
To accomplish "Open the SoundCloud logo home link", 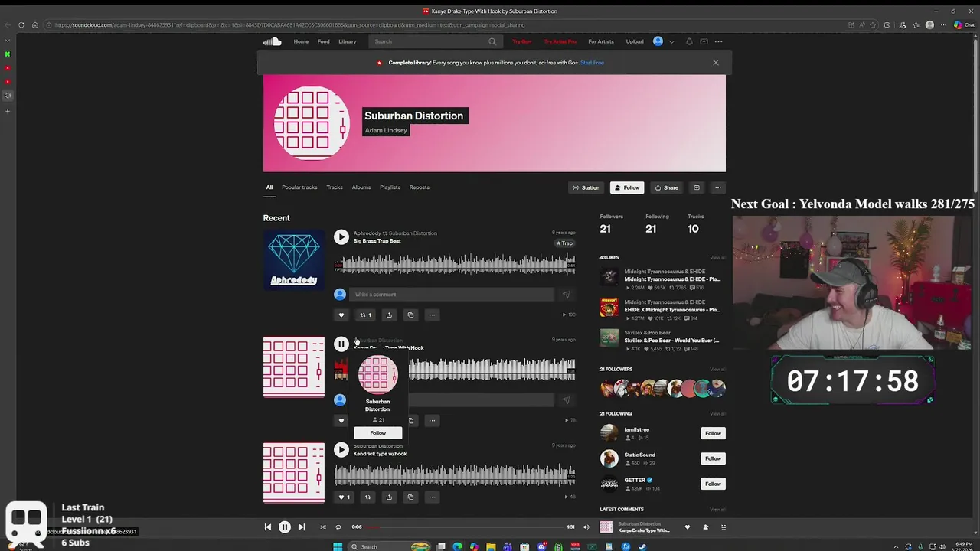I will [x=272, y=41].
